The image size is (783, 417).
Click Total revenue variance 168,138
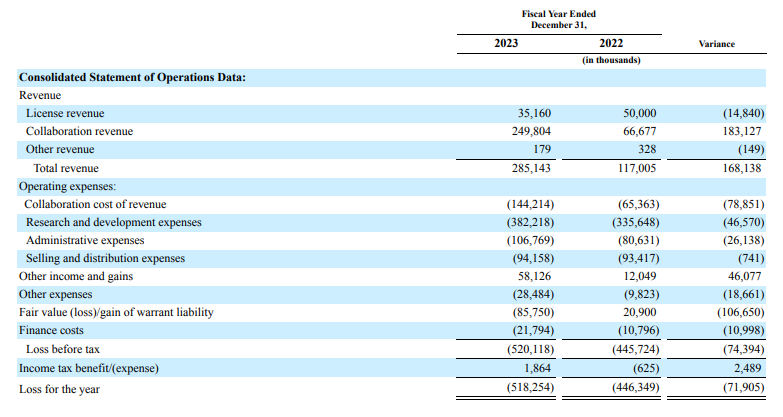[742, 168]
